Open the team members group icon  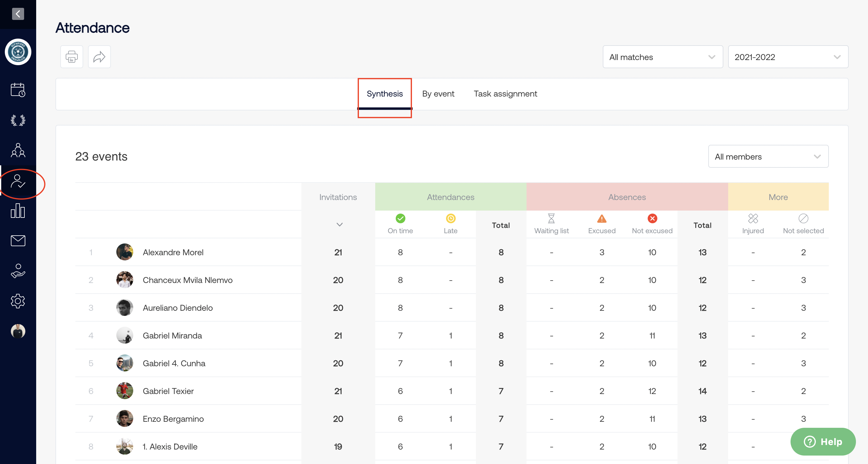click(x=18, y=151)
